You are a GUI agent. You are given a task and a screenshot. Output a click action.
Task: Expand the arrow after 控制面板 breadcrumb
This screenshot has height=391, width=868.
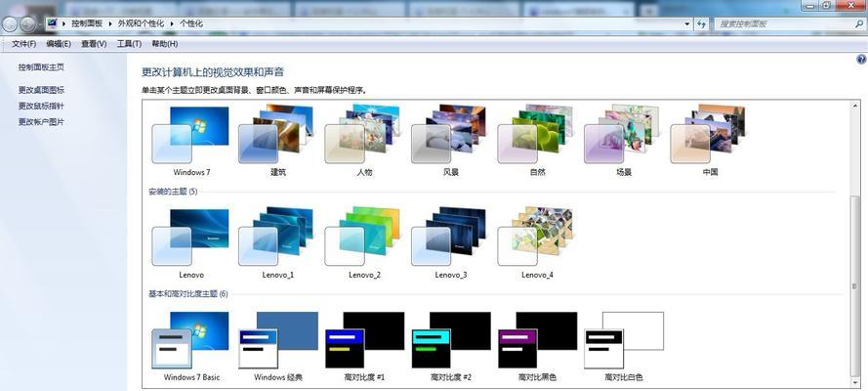coord(111,23)
